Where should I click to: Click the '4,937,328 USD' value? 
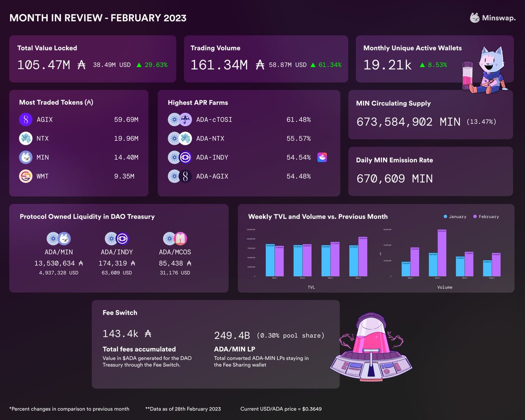(x=59, y=273)
